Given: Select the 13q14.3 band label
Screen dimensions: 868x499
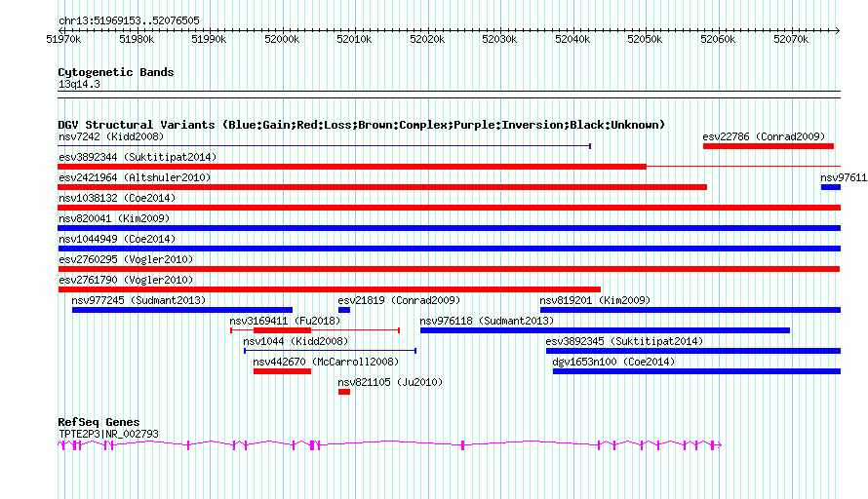Looking at the screenshot, I should click(79, 85).
